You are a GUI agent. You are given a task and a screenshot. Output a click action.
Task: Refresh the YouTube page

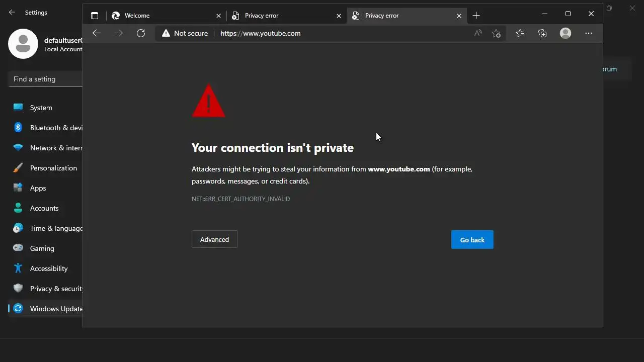coord(141,33)
